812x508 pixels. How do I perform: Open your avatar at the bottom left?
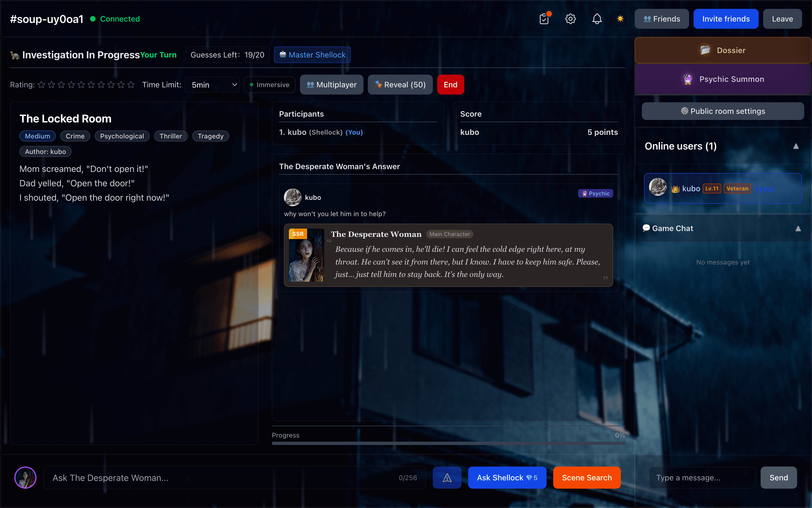click(25, 477)
